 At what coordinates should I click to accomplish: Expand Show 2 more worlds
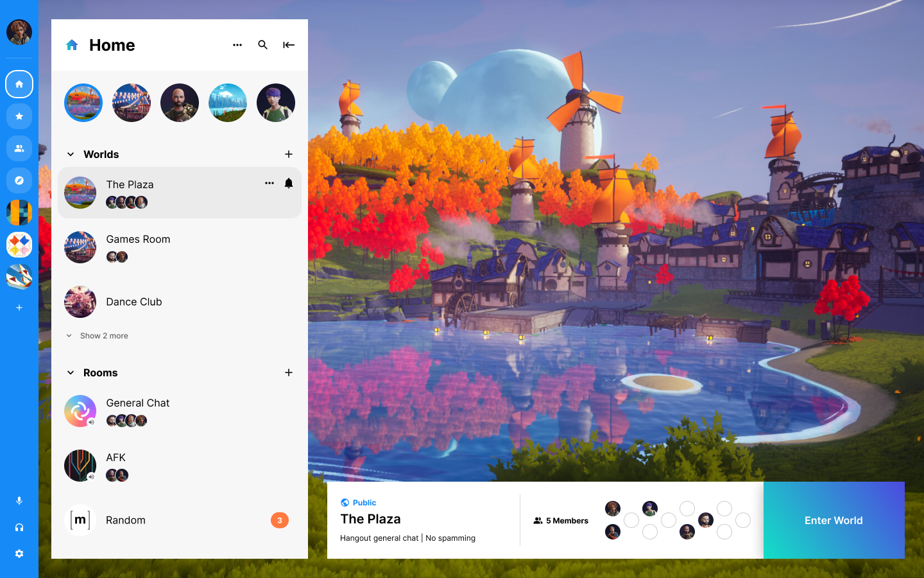point(103,336)
